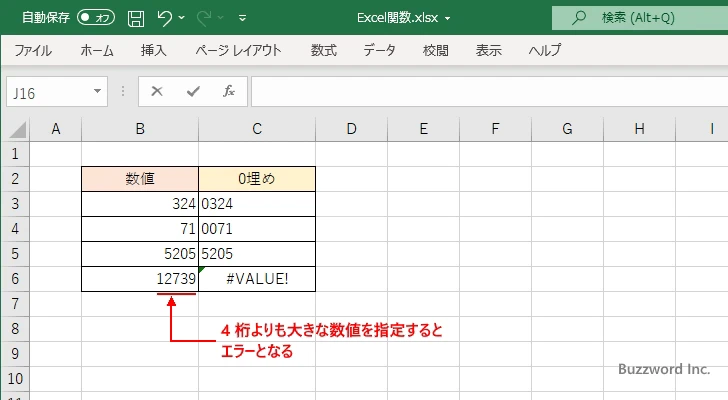Click the Insert Function fx icon

(x=228, y=91)
